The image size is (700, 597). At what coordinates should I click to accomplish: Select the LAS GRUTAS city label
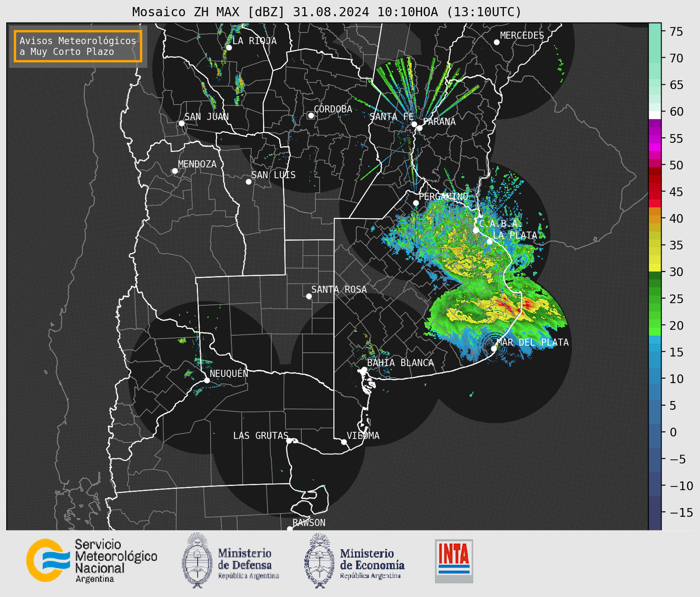coord(261,436)
